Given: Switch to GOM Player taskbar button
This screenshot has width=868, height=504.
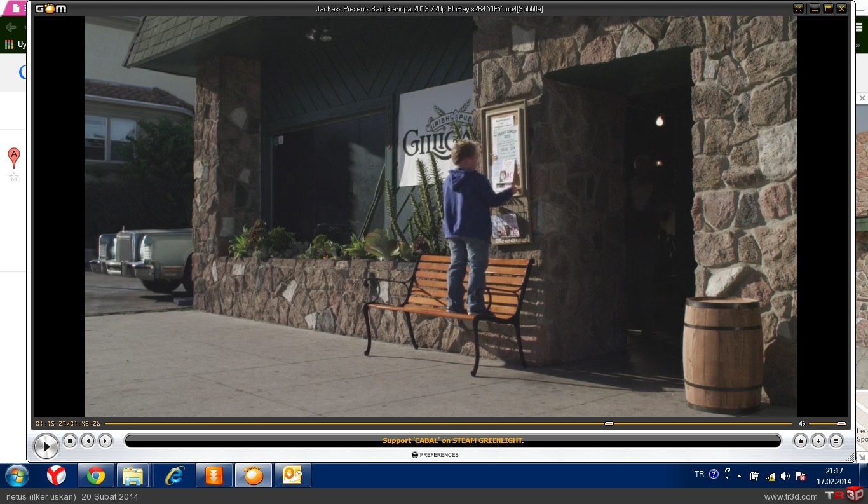Looking at the screenshot, I should 254,475.
